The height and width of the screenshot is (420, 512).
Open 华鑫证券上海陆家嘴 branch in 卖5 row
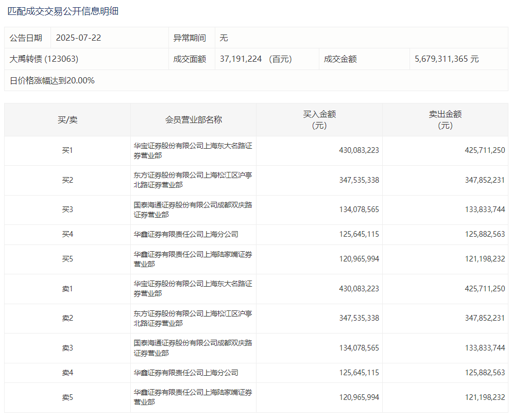pos(193,397)
